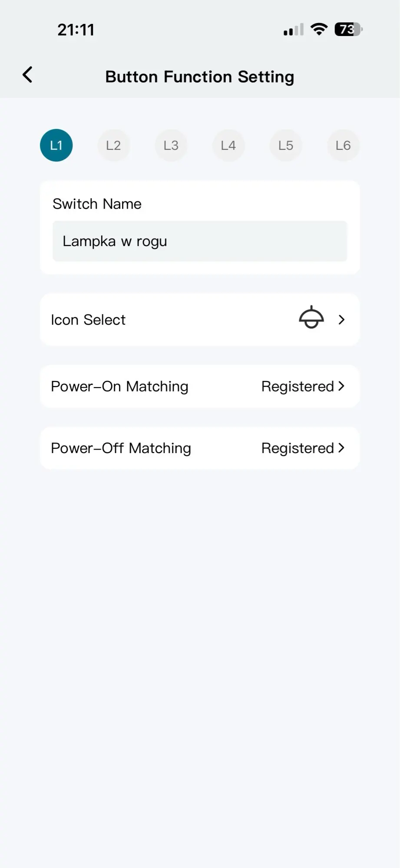Viewport: 400px width, 868px height.
Task: Tap the battery indicator icon
Action: 348,29
